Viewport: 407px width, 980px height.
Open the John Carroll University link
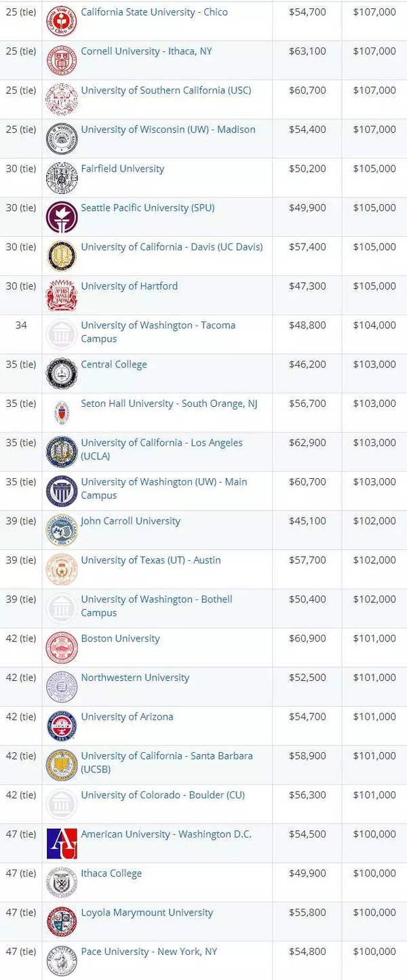point(131,522)
